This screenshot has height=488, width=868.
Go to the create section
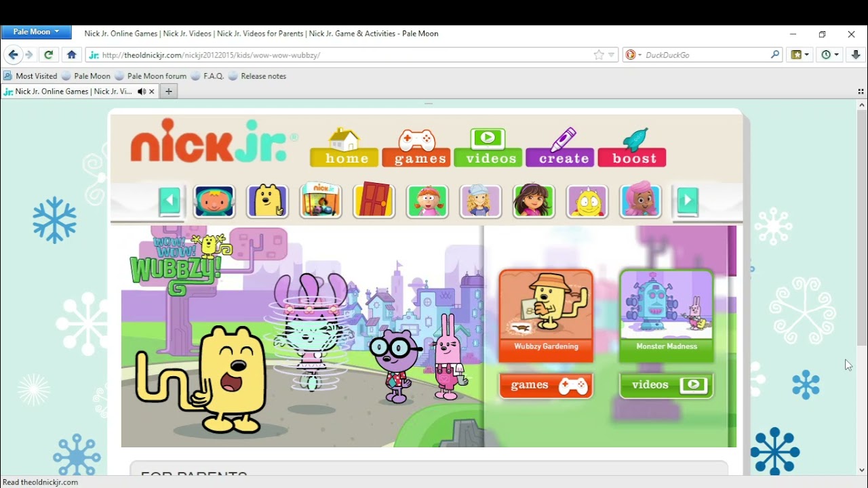click(560, 148)
